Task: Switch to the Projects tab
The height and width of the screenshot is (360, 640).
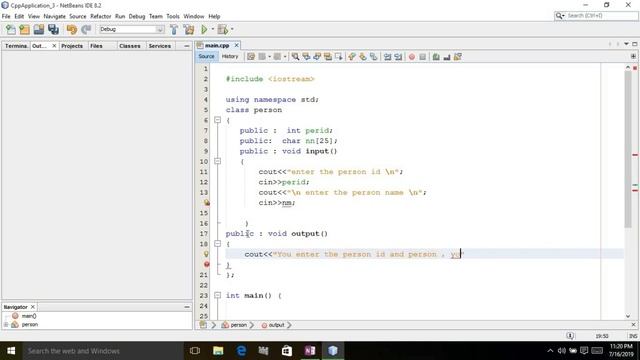Action: point(72,46)
